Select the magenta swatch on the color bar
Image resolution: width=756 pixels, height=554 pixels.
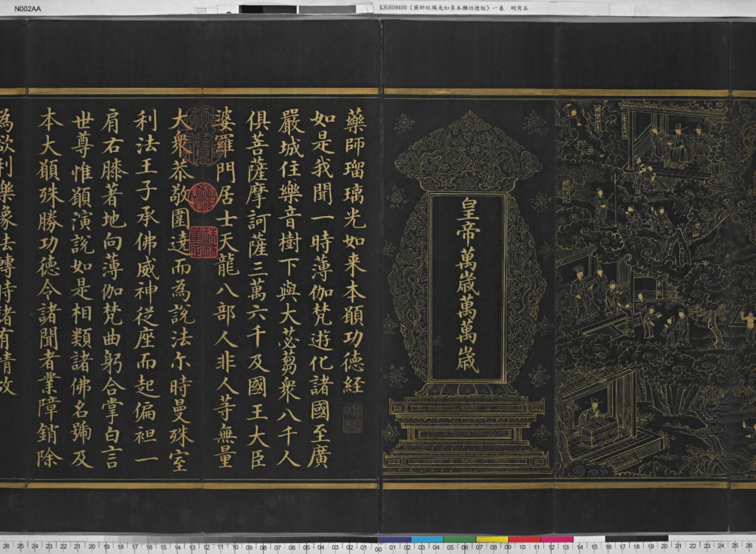pos(557,540)
